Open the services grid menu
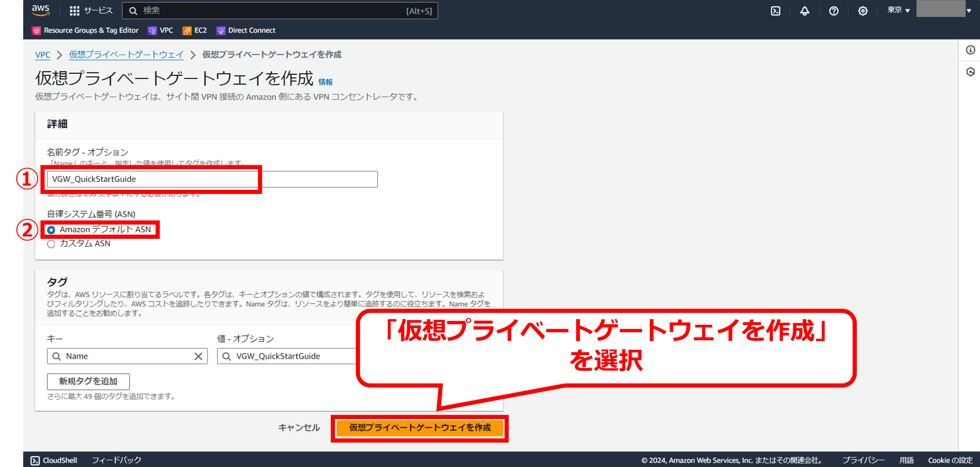This screenshot has width=980, height=467. 75,11
